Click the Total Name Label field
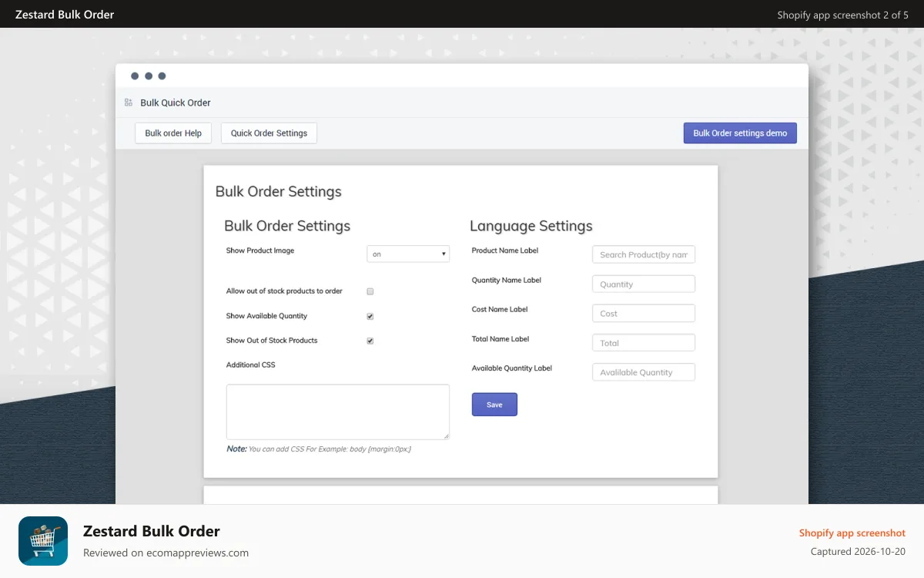This screenshot has height=578, width=924. pyautogui.click(x=644, y=342)
